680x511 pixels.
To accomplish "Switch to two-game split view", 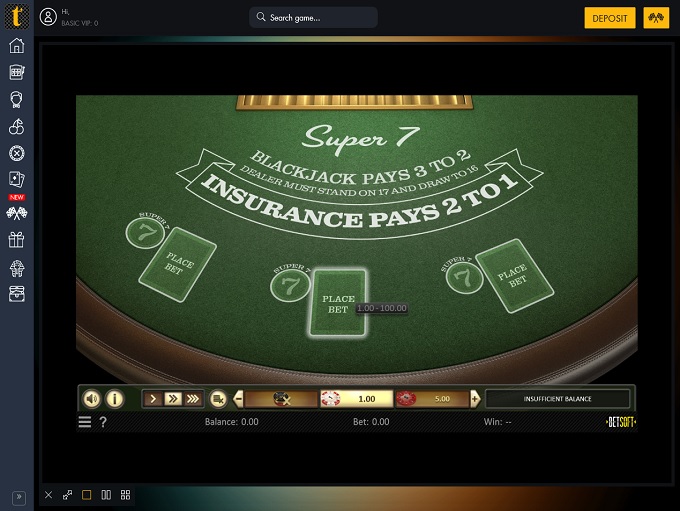I will pos(106,495).
